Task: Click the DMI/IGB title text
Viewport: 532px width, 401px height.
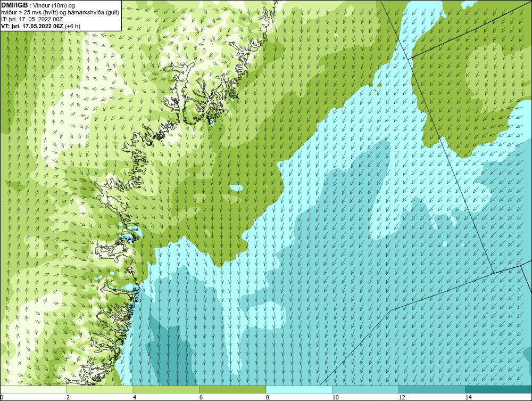Action: (x=14, y=5)
